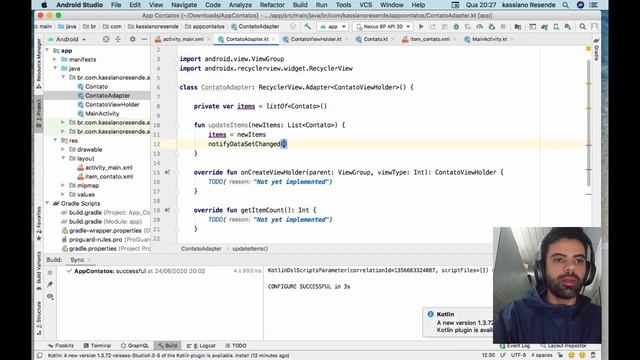Viewport: 640px width, 360px height.
Task: Open the app run configuration dropdown
Action: click(x=333, y=27)
